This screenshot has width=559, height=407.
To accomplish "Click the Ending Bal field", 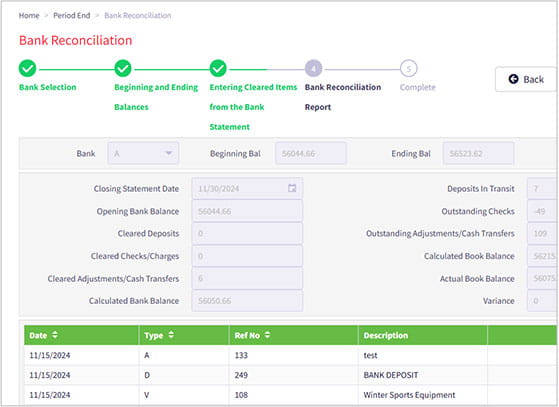I will point(478,153).
